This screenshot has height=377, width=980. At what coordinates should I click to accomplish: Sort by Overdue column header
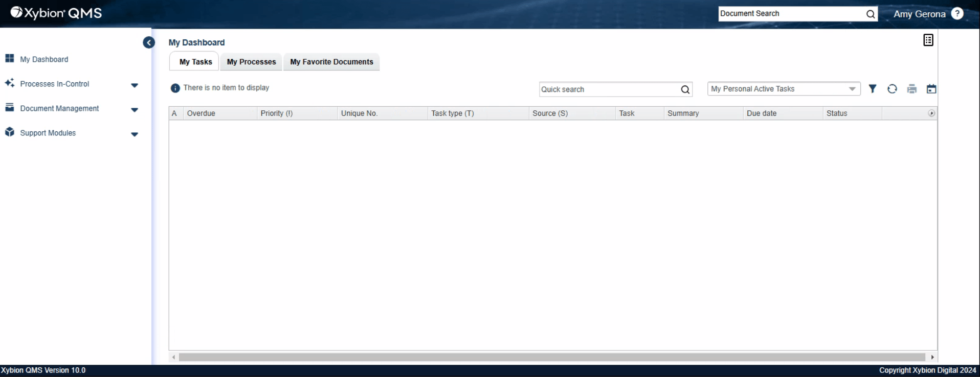(220, 113)
